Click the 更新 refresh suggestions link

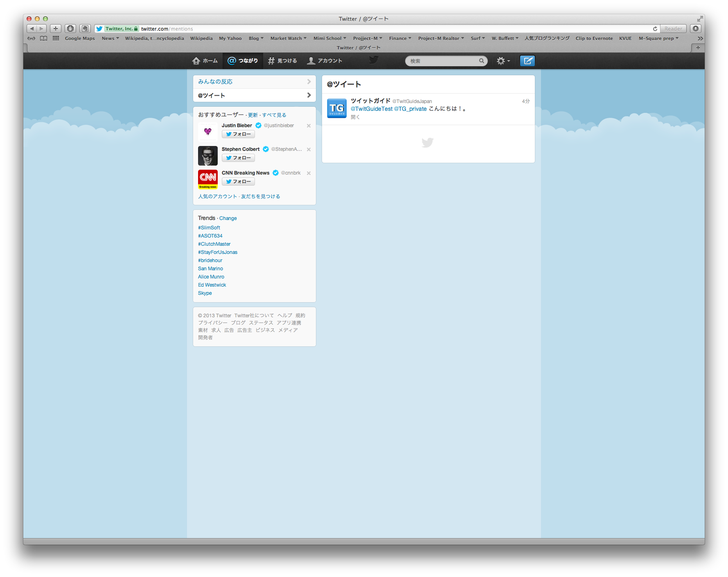click(253, 115)
